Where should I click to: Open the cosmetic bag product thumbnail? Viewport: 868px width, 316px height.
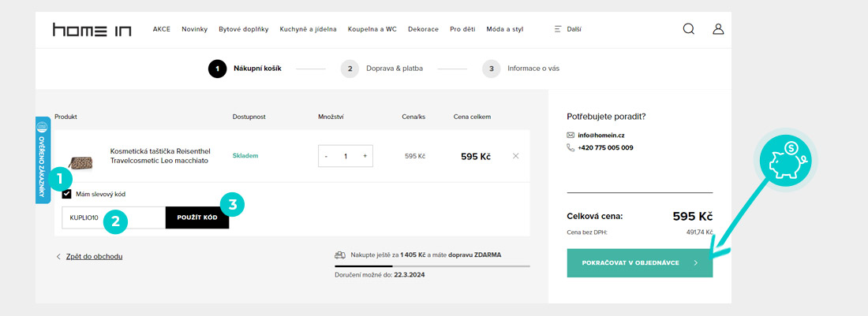pos(80,162)
